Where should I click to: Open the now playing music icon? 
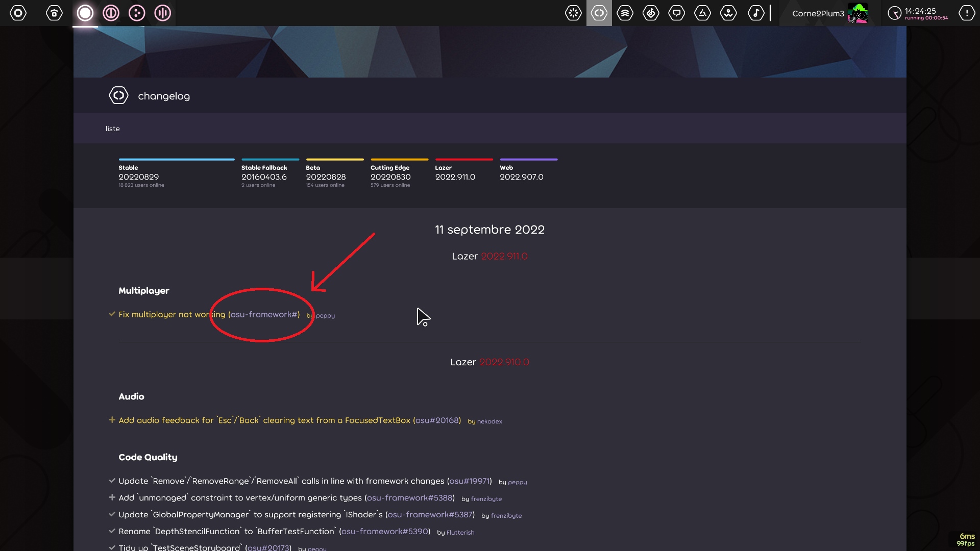pos(756,13)
